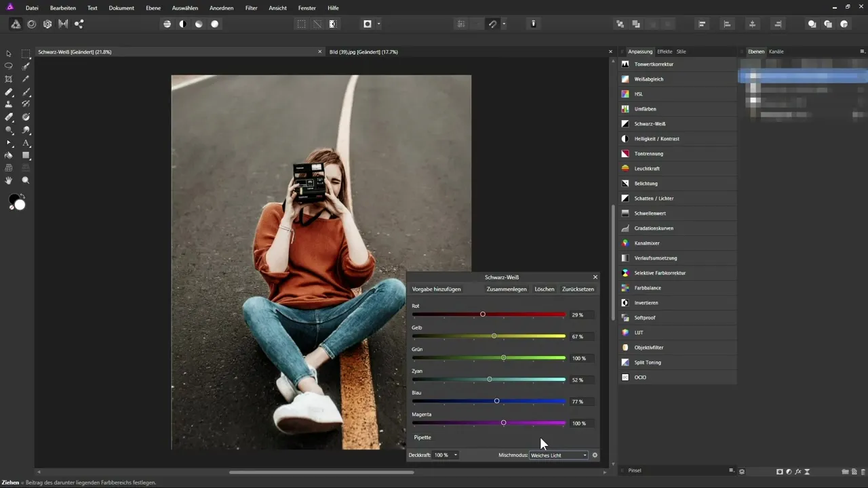Apply Auto Levels from the toolbar
This screenshot has height=488, width=868.
tap(167, 24)
